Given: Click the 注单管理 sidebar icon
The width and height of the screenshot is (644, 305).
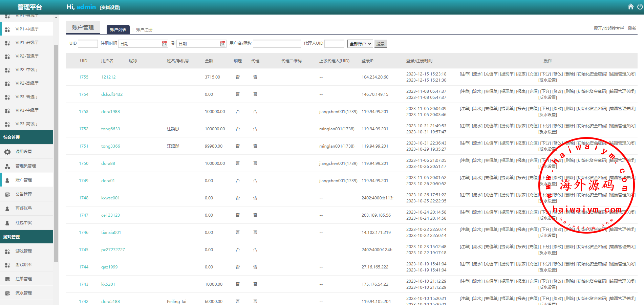Looking at the screenshot, I should 7,279.
